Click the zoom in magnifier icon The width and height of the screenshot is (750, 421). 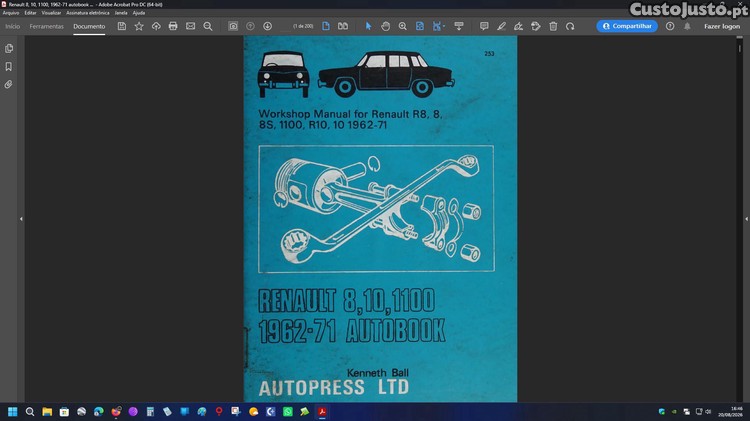pos(403,26)
